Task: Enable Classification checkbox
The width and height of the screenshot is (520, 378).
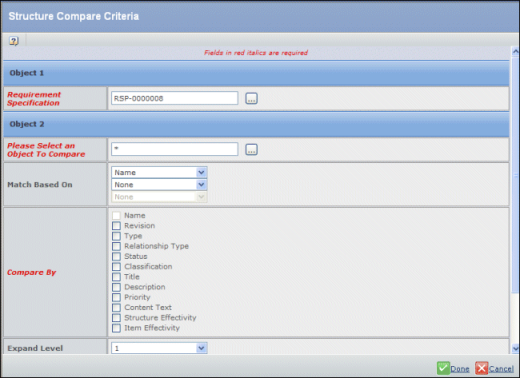Action: 116,267
